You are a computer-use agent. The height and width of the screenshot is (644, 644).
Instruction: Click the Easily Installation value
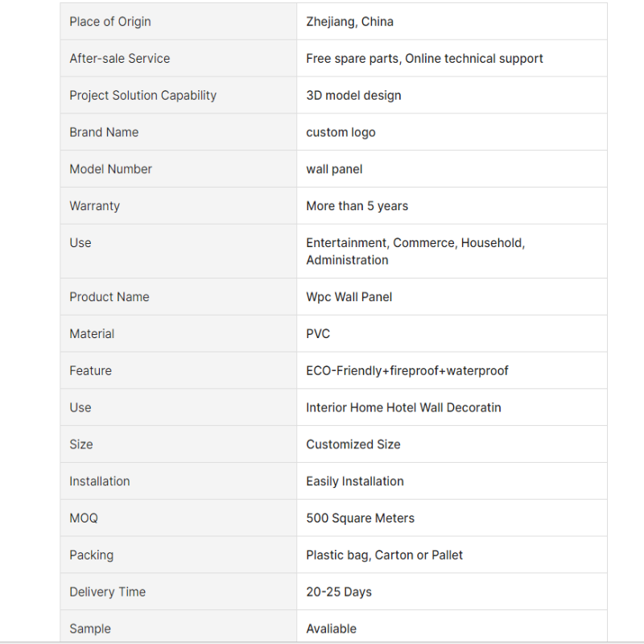click(x=355, y=481)
